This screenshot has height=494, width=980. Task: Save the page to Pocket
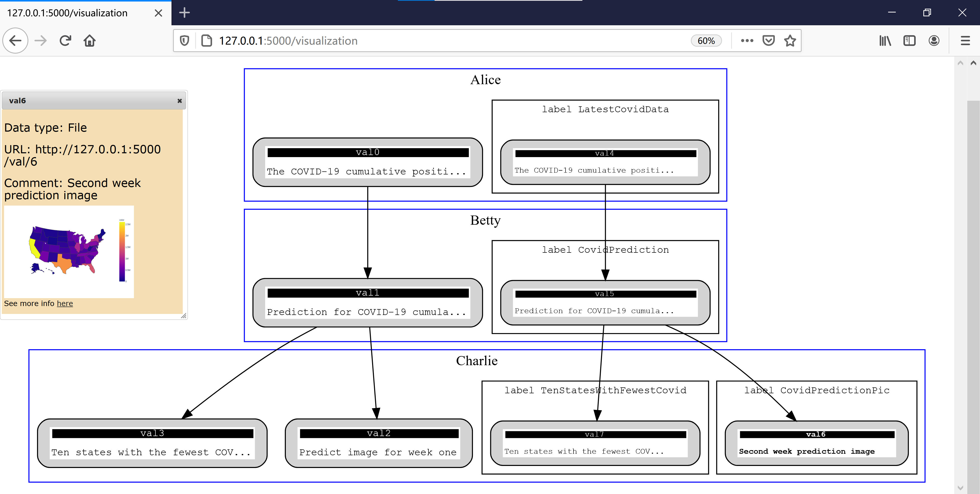(x=768, y=40)
